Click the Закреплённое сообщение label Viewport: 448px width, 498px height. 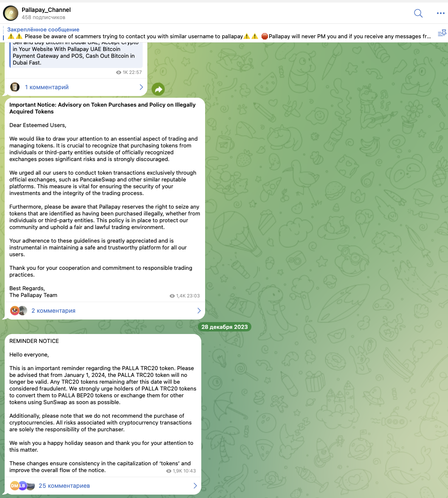(x=43, y=30)
